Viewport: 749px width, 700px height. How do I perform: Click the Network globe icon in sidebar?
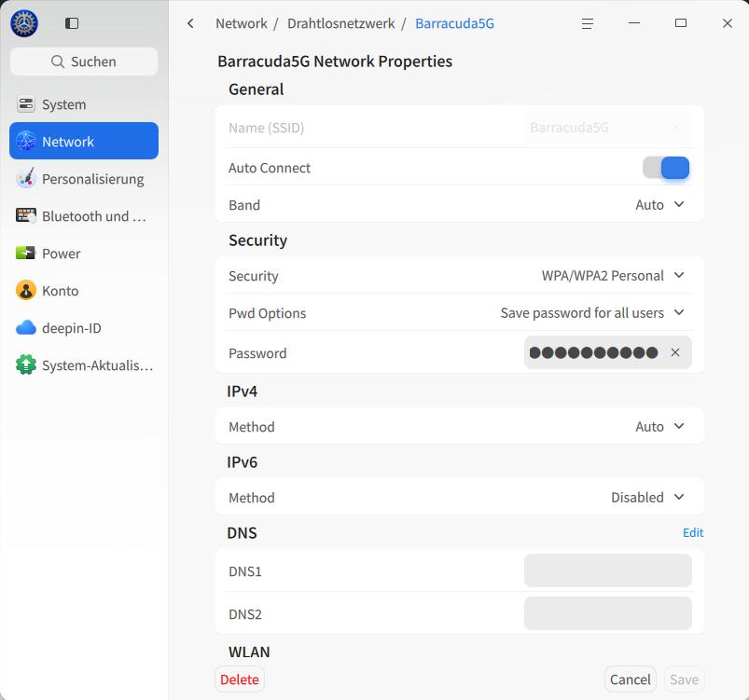click(26, 141)
